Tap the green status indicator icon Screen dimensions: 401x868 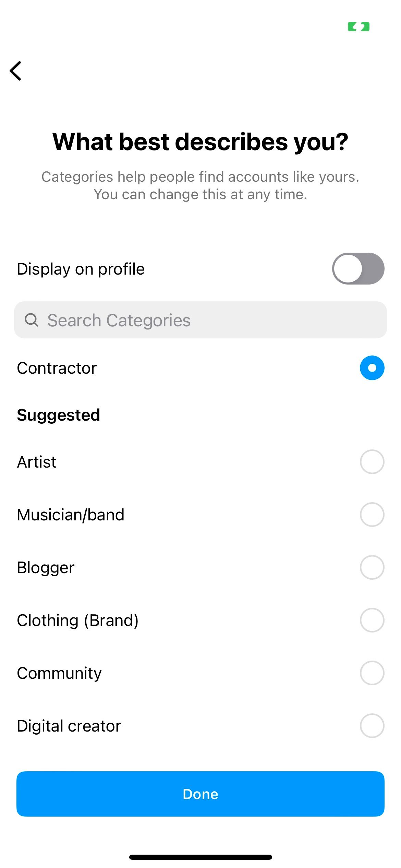359,27
